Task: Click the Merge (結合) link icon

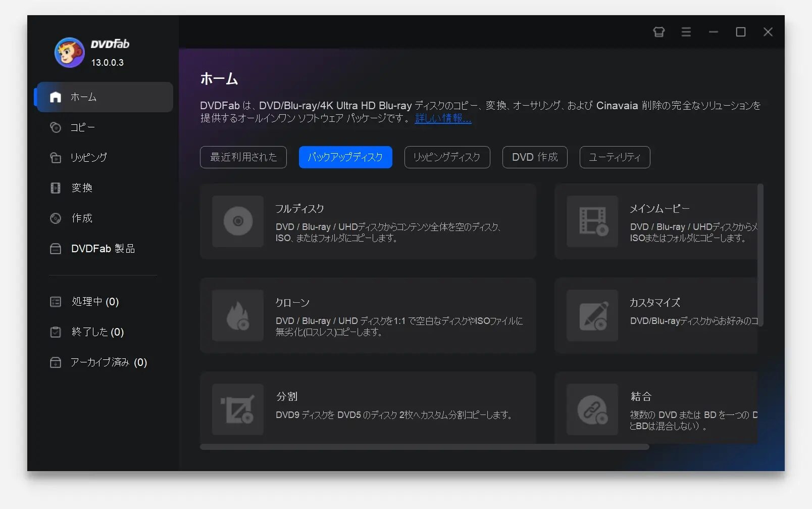Action: pos(592,409)
